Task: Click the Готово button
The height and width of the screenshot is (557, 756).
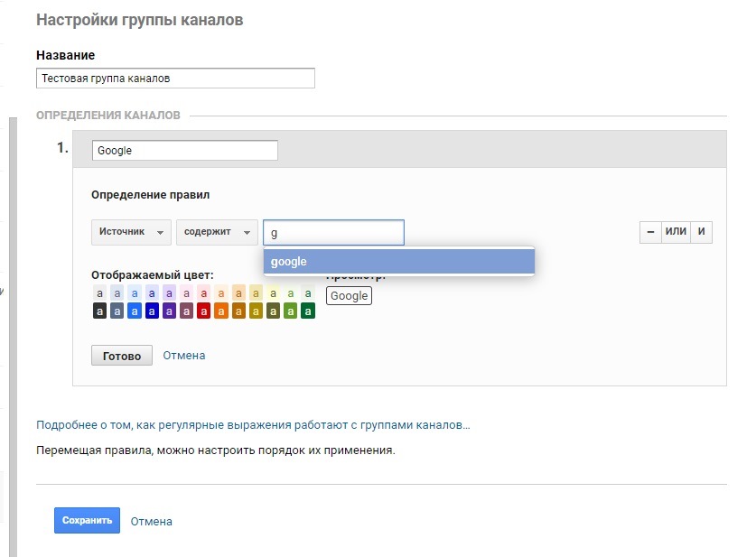Action: pos(122,356)
